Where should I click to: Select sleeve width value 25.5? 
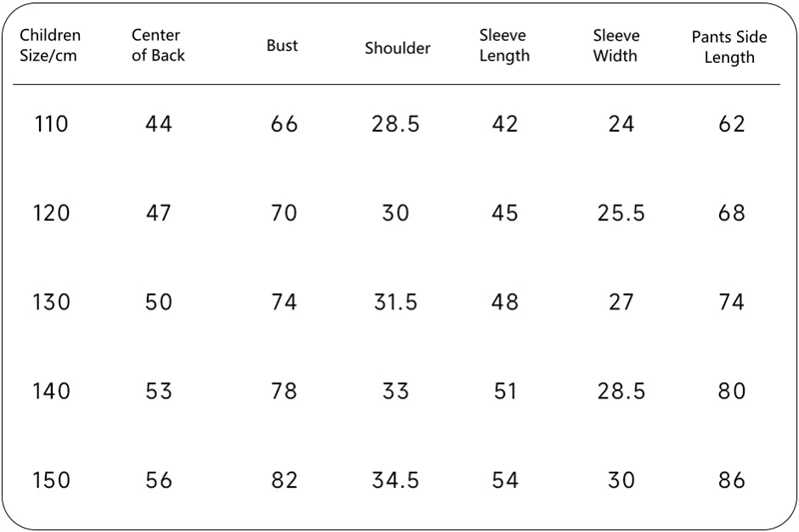[x=620, y=214]
